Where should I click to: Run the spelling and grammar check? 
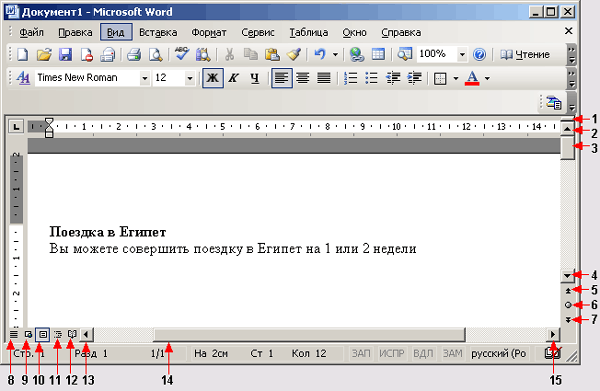181,54
